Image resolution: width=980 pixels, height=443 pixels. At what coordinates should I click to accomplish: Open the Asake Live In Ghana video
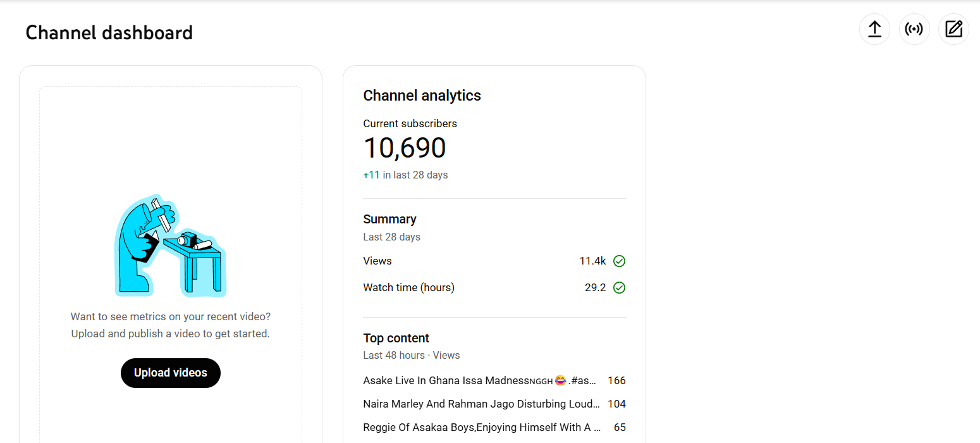coord(479,380)
